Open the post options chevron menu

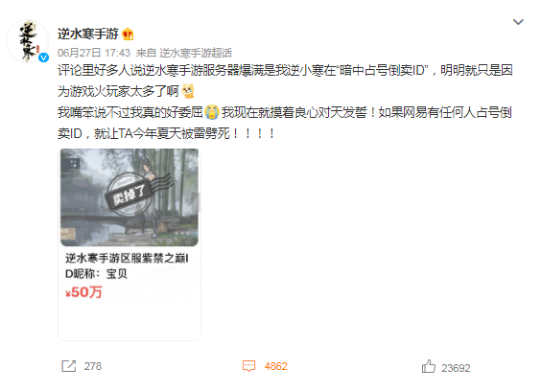(x=518, y=22)
